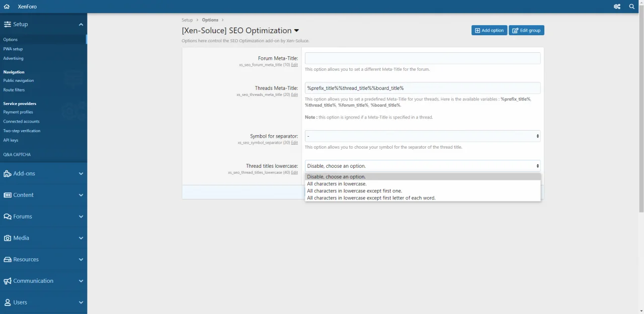644x314 pixels.
Task: Open the SEO Optimization group title dropdown arrow
Action: 296,31
